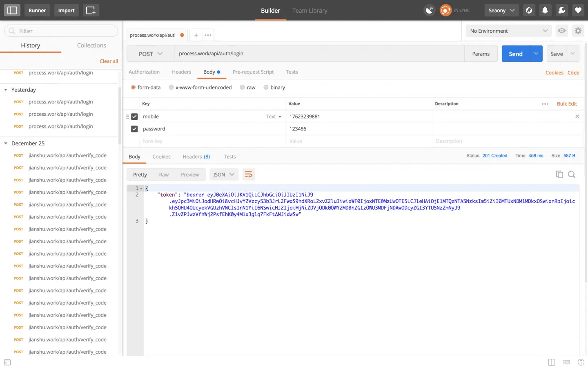Open the No Environment dropdown
Image resolution: width=588 pixels, height=368 pixels.
click(509, 31)
